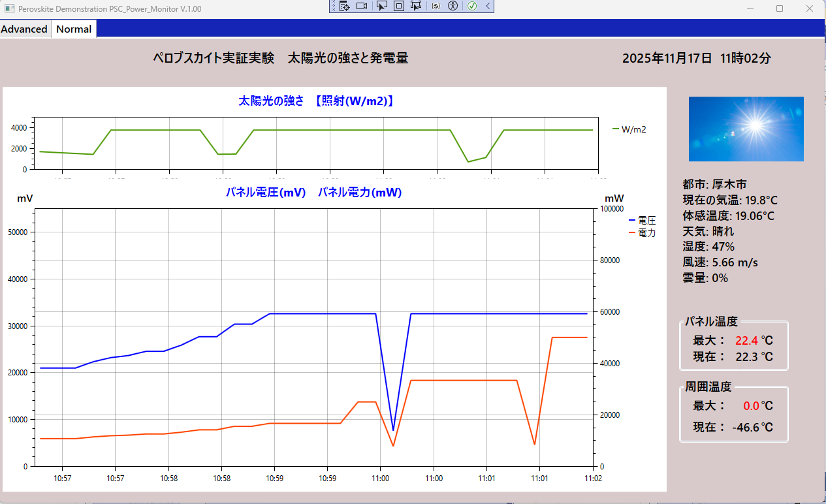
Task: Click the 周囲温度 group heading
Action: click(x=708, y=386)
